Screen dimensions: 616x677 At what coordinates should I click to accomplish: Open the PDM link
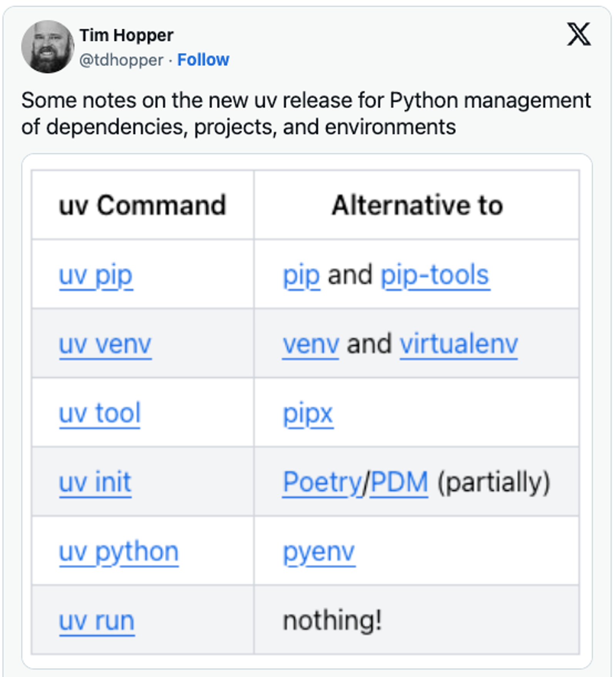coord(399,482)
